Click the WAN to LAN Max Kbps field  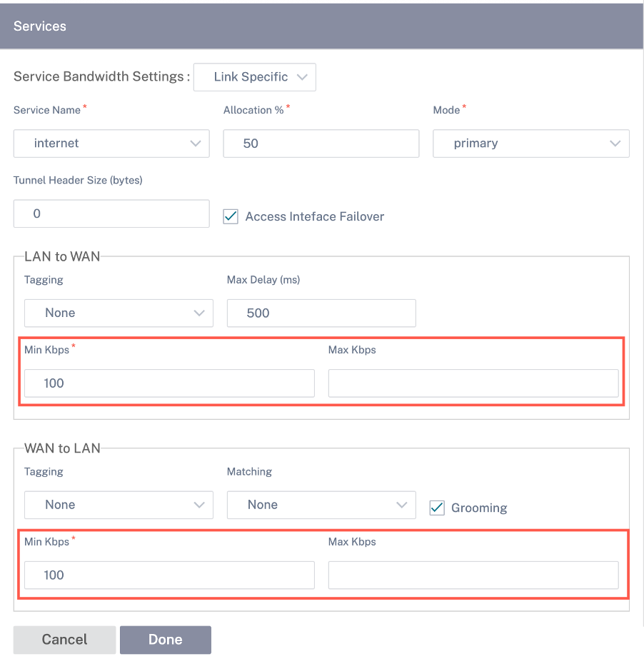tap(473, 575)
